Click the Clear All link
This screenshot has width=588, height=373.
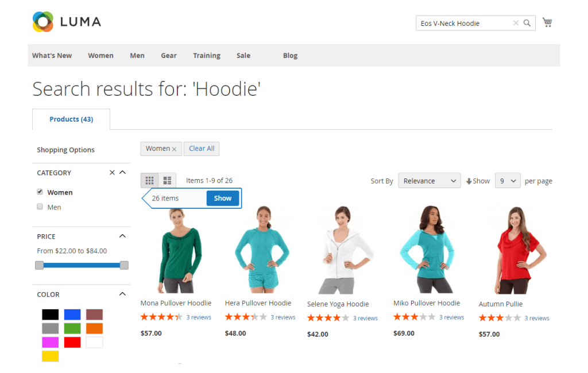[202, 149]
